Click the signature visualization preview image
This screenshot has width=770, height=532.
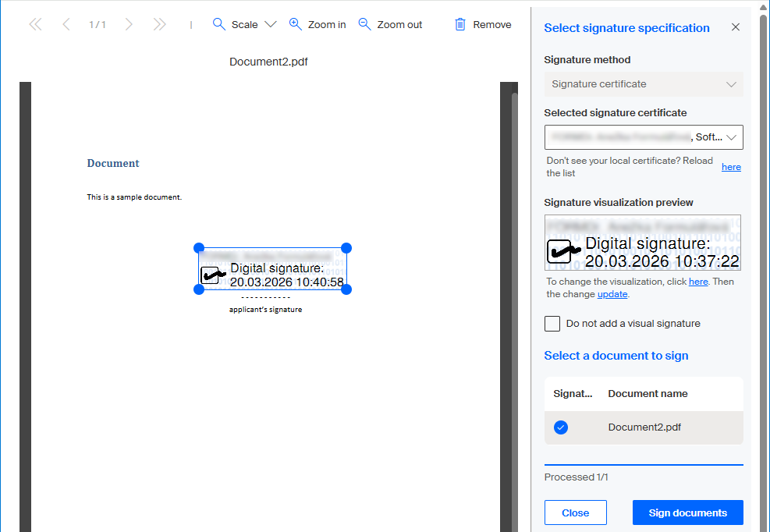point(643,243)
